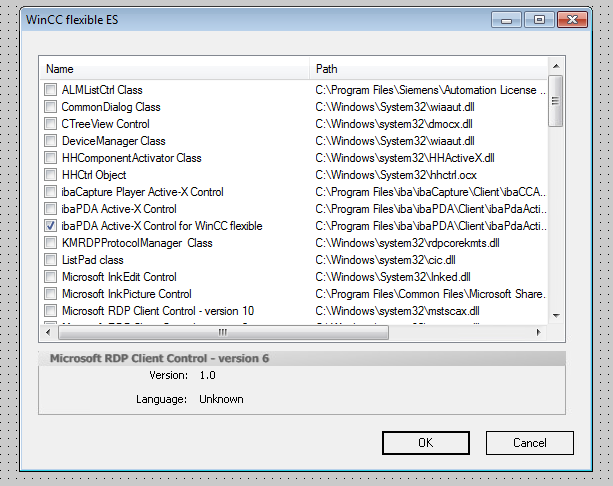The height and width of the screenshot is (486, 613).
Task: Select 'ibaPDA Active-X Control for WinCC flexible' text
Action: click(162, 226)
